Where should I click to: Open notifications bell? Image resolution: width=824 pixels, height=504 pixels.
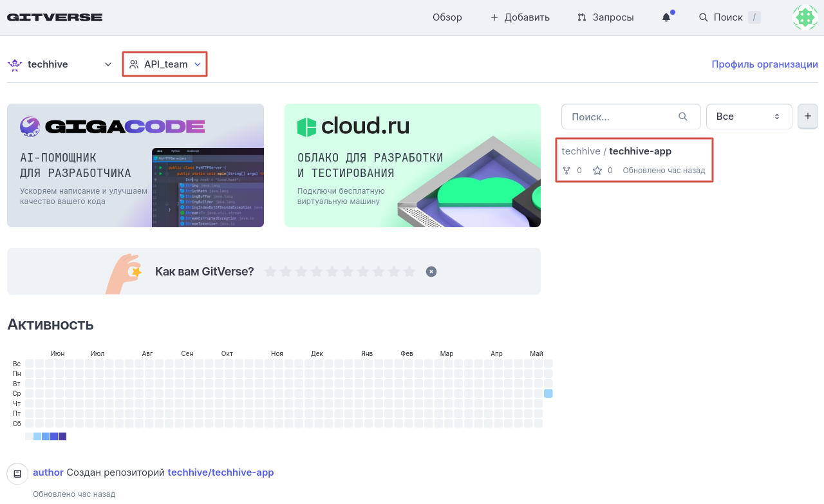pos(666,17)
